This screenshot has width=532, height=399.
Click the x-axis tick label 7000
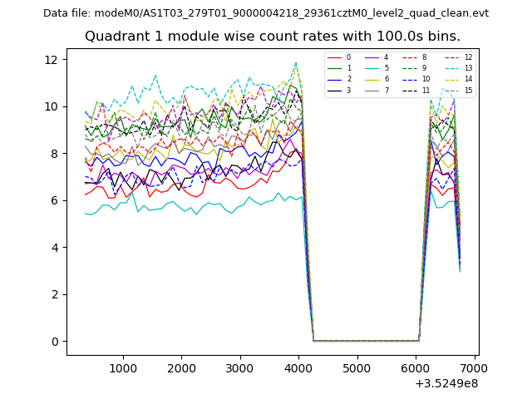coord(474,368)
